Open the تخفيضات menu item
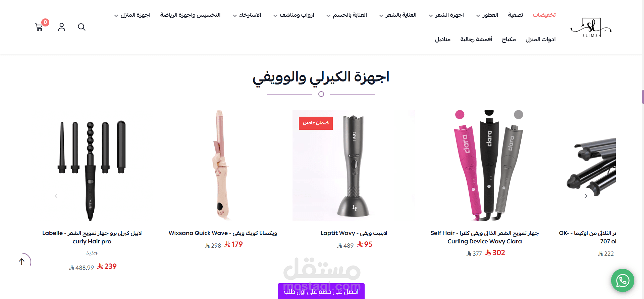 [544, 15]
